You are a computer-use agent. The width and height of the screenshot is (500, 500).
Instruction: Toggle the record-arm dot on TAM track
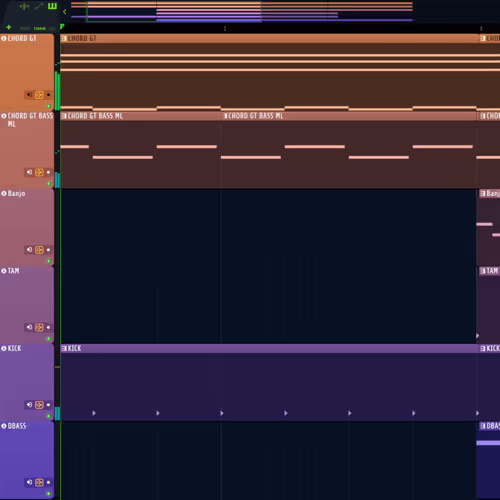point(49,327)
